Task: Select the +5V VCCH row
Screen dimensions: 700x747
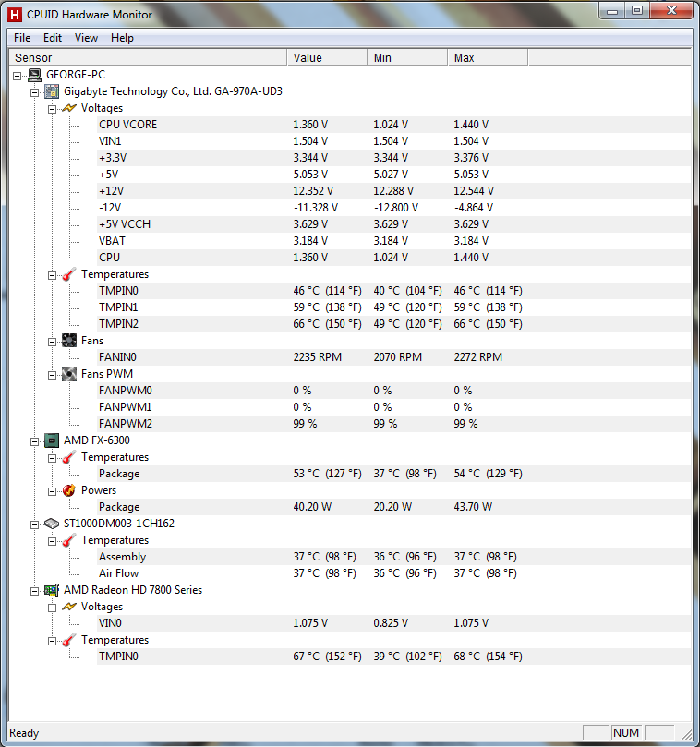Action: (394, 224)
